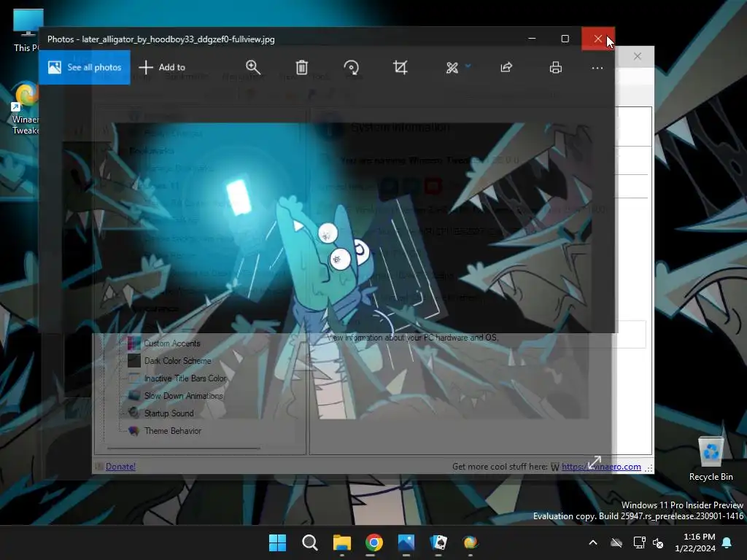Expand the Edit & Create dropdown arrow
This screenshot has width=747, height=560.
(468, 66)
